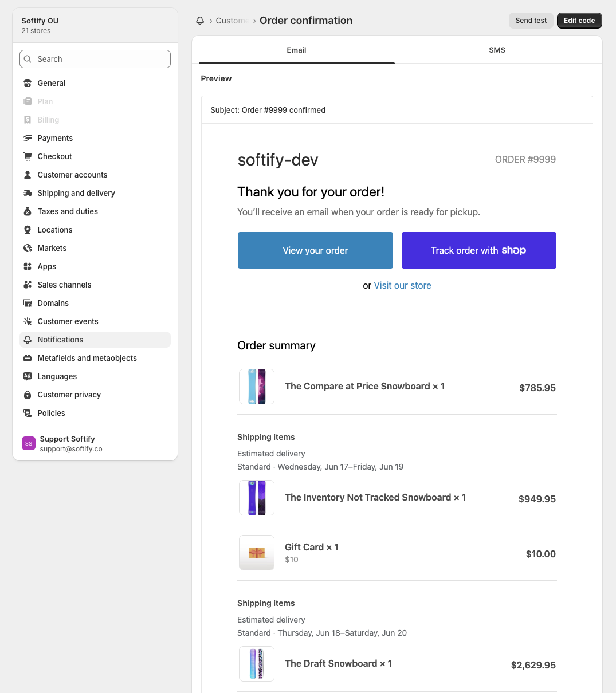This screenshot has width=616, height=693.
Task: Click the Notifications bell icon in sidebar
Action: tap(28, 340)
